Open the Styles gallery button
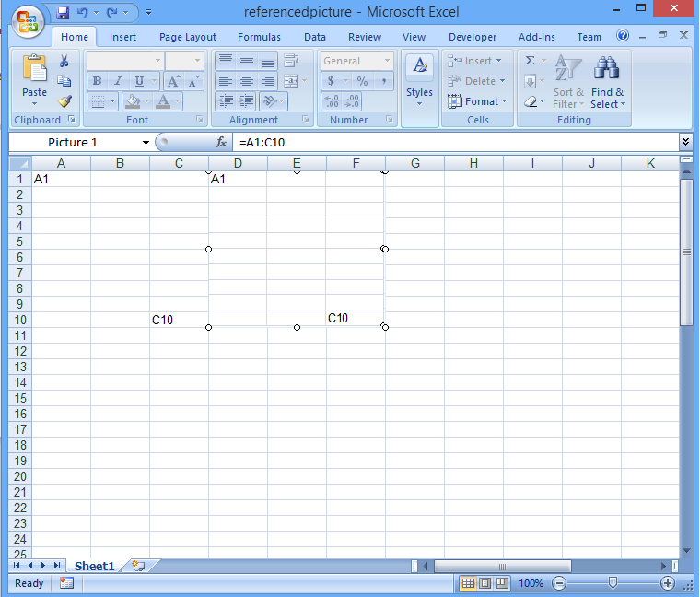Image resolution: width=700 pixels, height=597 pixels. tap(419, 81)
